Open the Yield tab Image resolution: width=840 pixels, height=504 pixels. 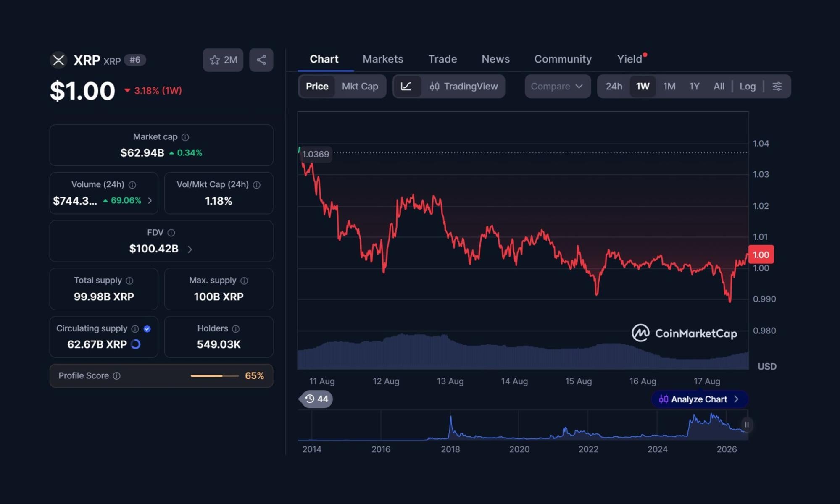pos(629,59)
